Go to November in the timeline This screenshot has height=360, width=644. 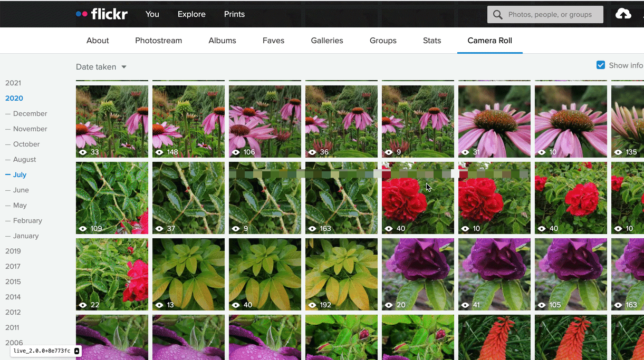tap(30, 129)
